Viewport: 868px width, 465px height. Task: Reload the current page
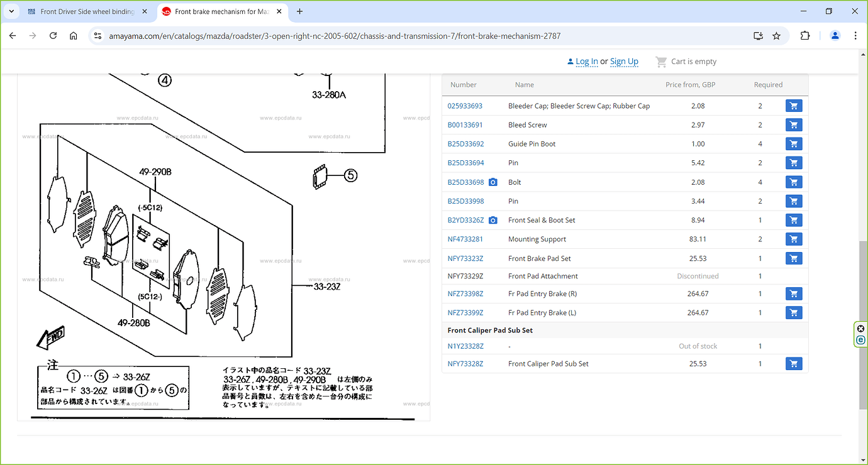[x=53, y=36]
